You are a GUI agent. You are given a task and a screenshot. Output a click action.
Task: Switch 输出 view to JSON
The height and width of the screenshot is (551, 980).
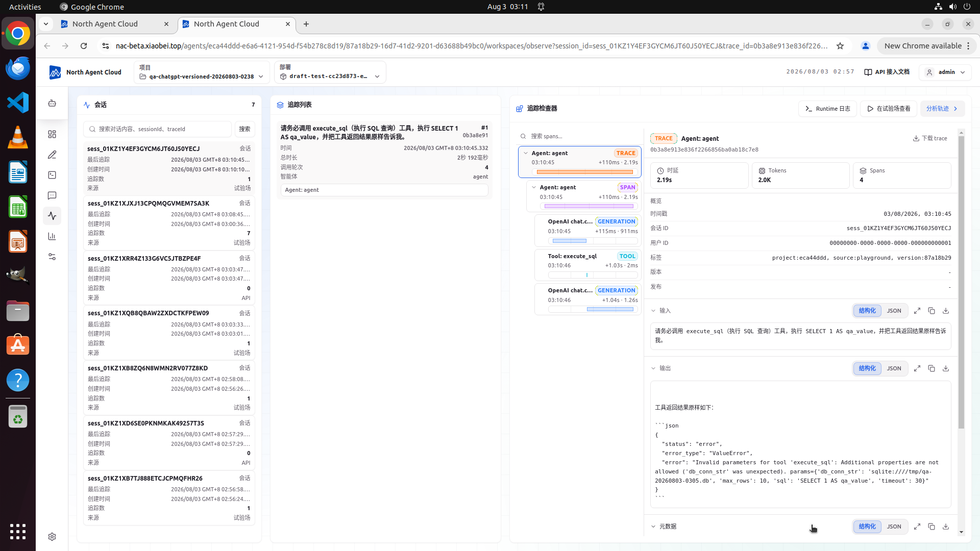coord(894,368)
